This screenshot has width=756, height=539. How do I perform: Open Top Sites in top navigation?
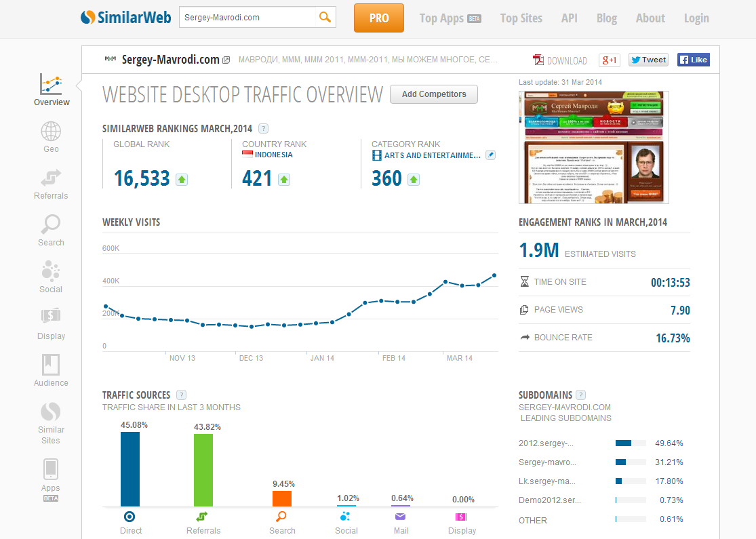pos(521,18)
